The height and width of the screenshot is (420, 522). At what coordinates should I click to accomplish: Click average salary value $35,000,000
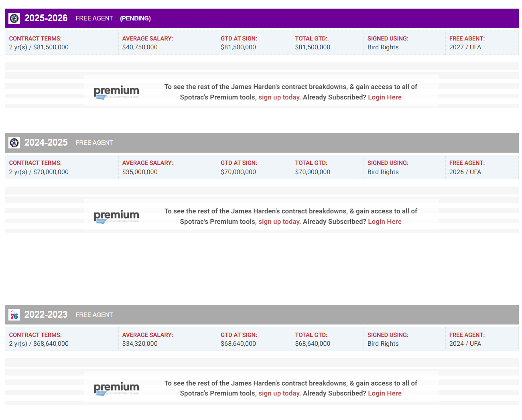click(x=140, y=172)
